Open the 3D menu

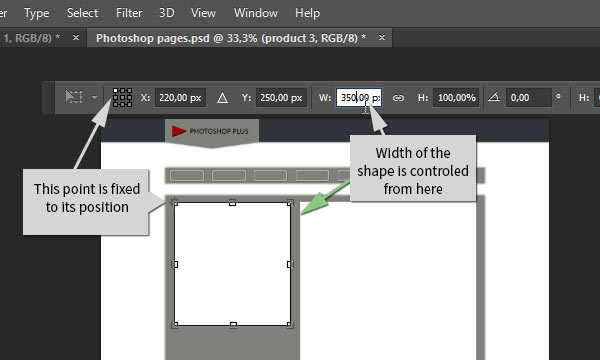coord(166,13)
